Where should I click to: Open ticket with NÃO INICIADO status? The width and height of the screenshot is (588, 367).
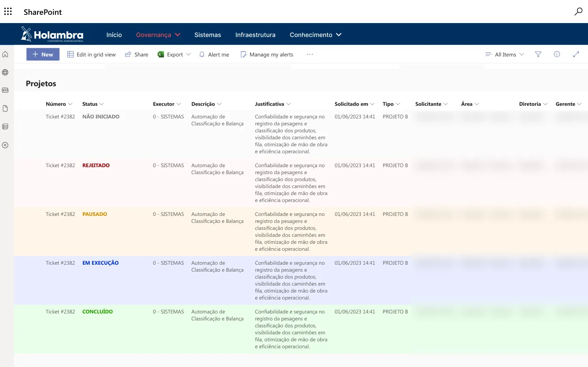[60, 117]
